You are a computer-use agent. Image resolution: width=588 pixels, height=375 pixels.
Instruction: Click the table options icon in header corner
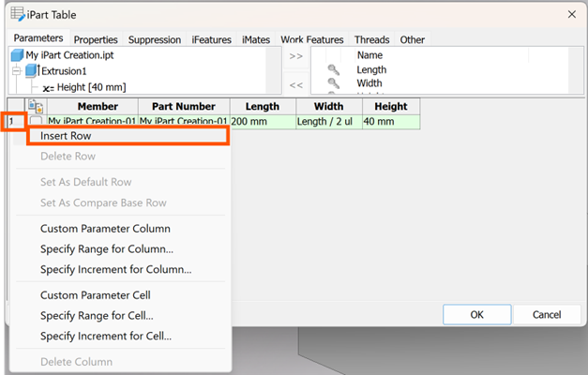tap(36, 107)
